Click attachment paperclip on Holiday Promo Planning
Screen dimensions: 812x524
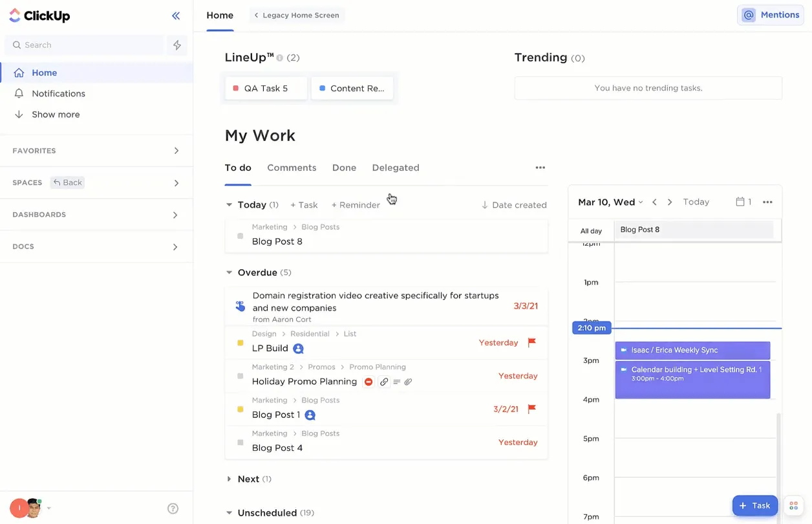408,382
